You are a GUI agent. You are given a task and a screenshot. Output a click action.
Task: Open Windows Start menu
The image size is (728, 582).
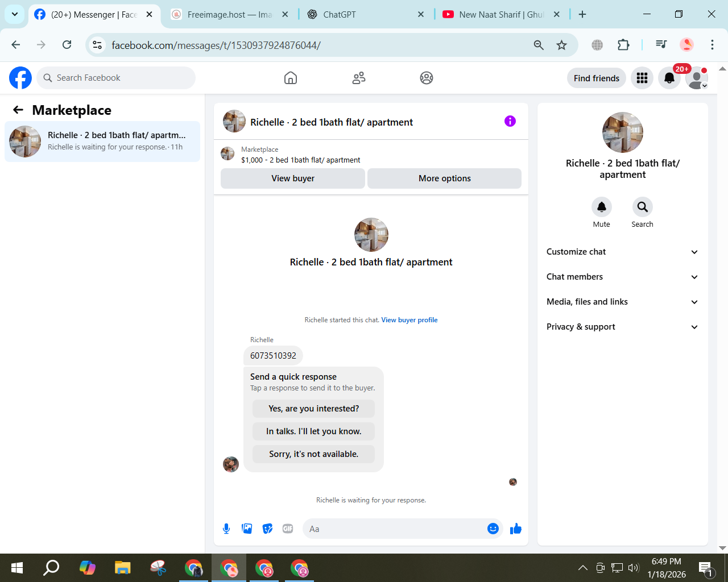tap(17, 567)
